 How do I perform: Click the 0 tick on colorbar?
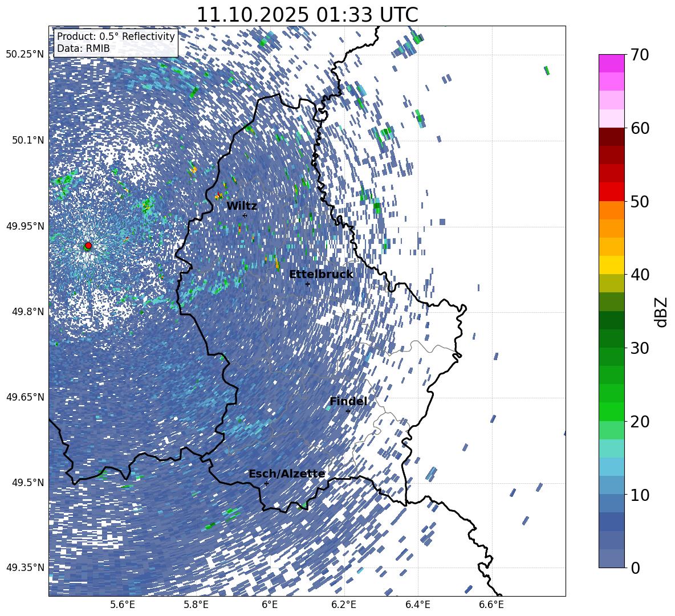636,568
